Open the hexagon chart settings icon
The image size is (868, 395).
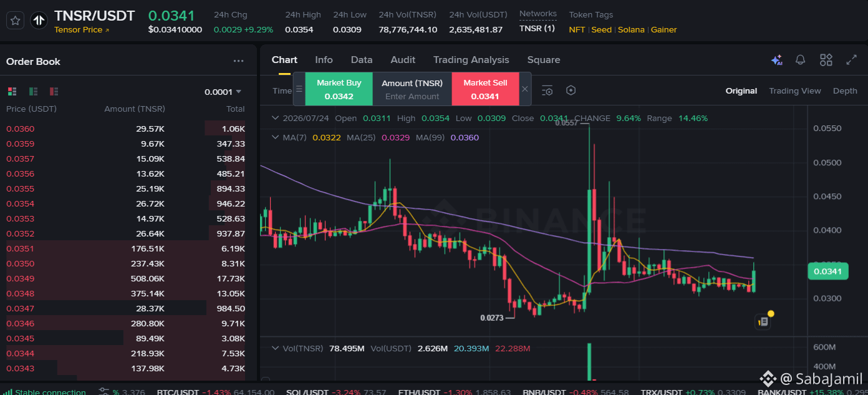(571, 90)
